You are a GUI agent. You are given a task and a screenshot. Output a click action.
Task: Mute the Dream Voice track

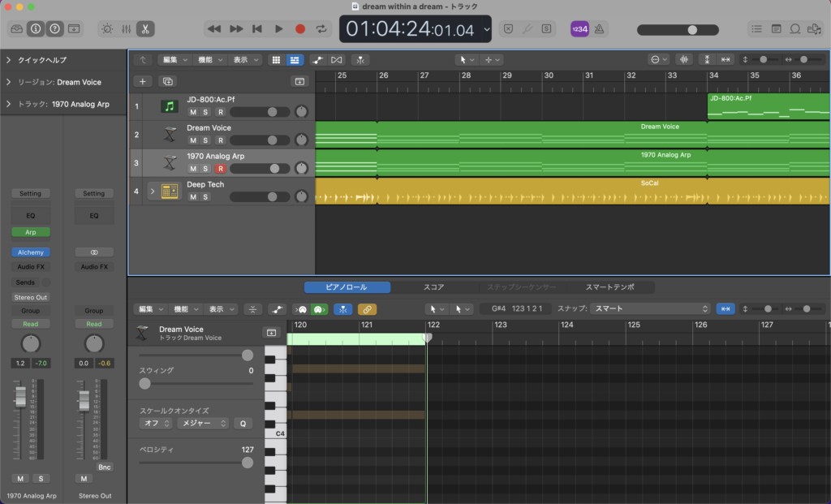[193, 140]
